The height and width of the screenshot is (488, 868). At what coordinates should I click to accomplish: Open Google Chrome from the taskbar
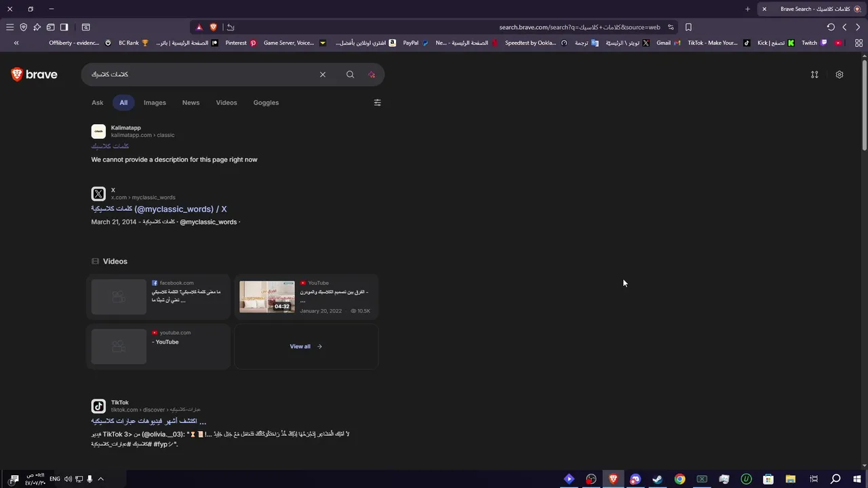679,479
